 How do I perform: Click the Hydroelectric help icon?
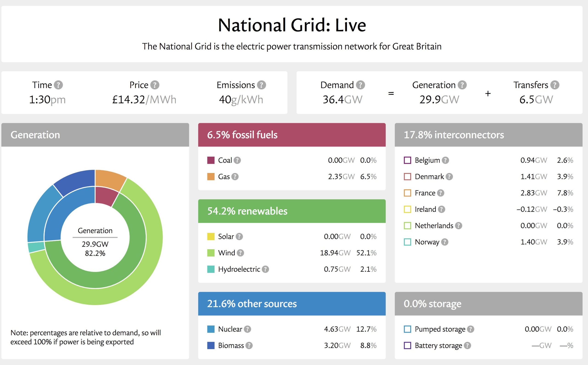coord(265,269)
